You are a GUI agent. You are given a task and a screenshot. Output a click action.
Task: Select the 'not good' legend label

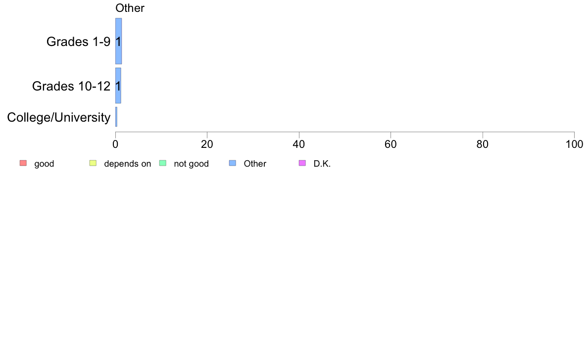[x=191, y=164]
